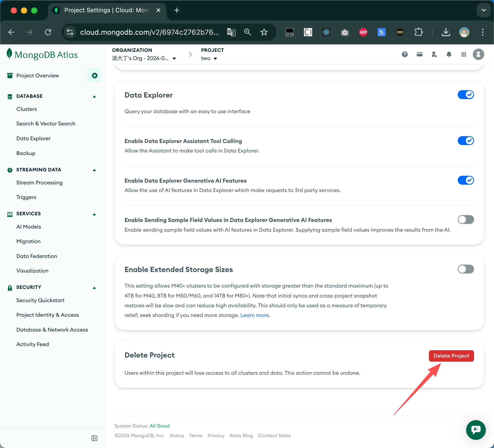Collapse the STREAMING DATA section
The image size is (494, 448).
pos(94,170)
